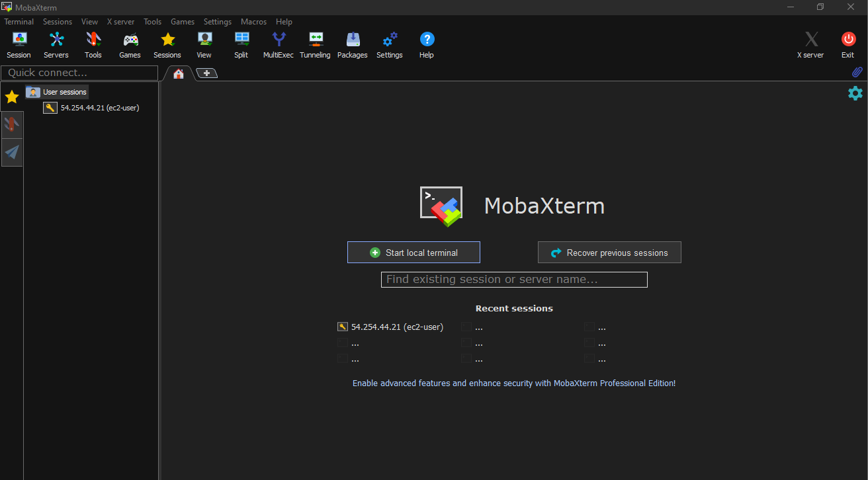Image resolution: width=868 pixels, height=480 pixels.
Task: Switch to the Home tab
Action: (x=179, y=73)
